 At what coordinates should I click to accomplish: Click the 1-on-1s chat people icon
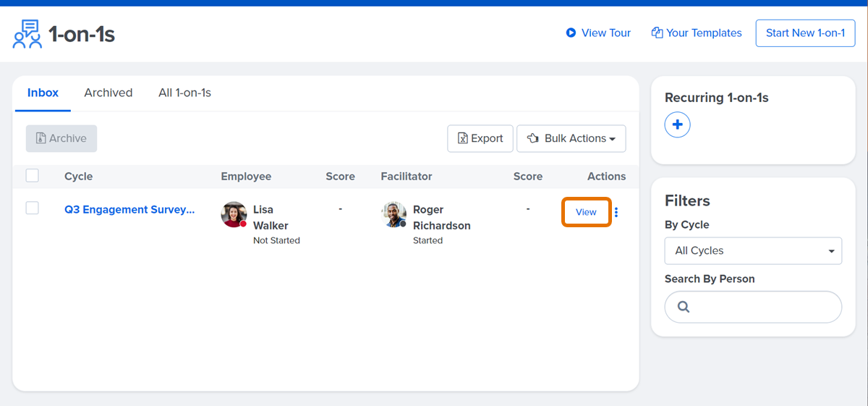click(27, 34)
